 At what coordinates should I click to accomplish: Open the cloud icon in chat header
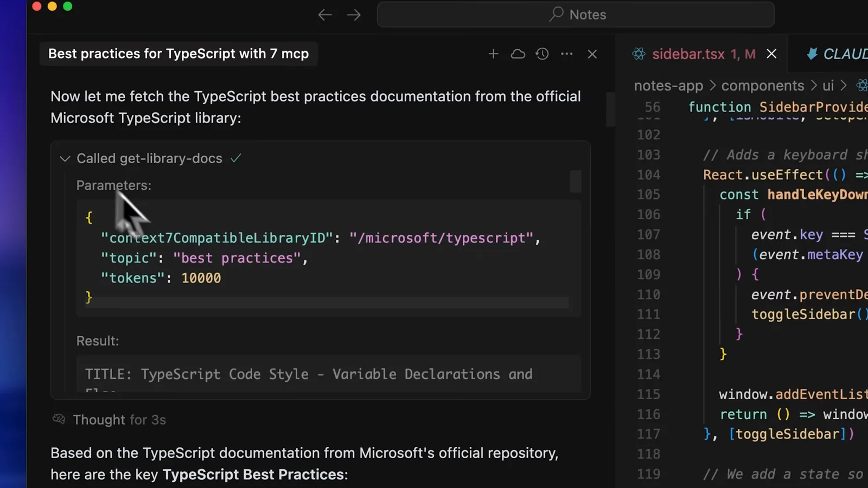pos(518,54)
